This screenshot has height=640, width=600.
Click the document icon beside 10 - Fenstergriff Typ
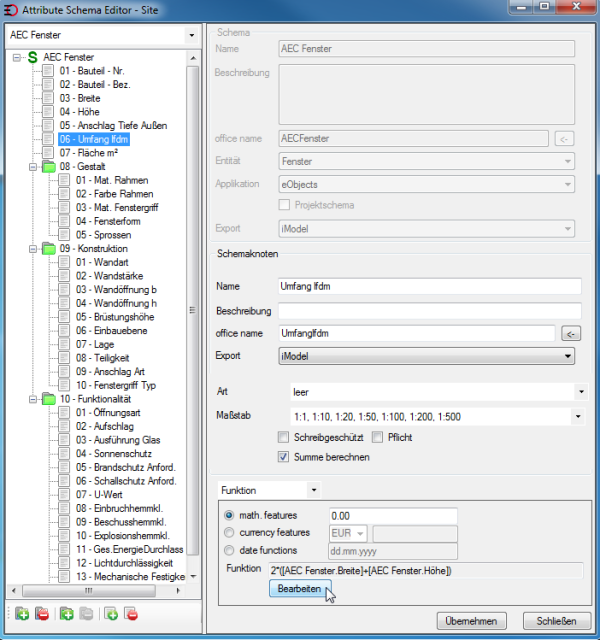tap(64, 385)
